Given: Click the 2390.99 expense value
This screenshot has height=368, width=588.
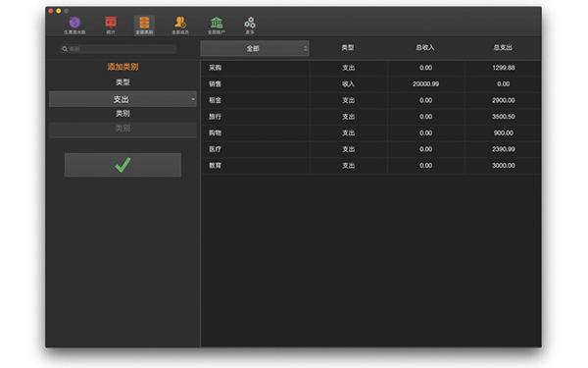Looking at the screenshot, I should click(x=504, y=149).
